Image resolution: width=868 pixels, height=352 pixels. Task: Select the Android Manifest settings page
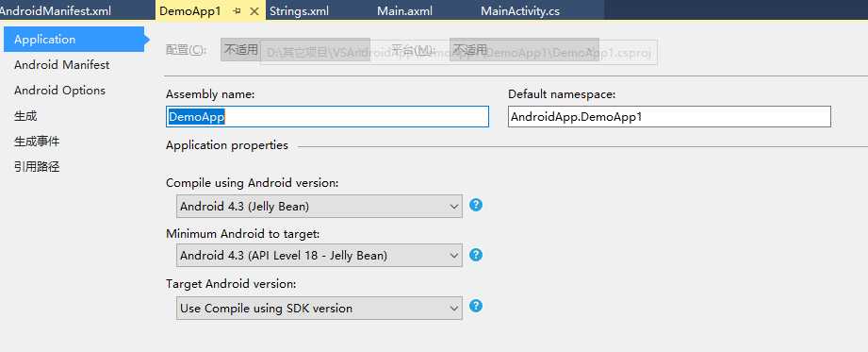[x=62, y=65]
